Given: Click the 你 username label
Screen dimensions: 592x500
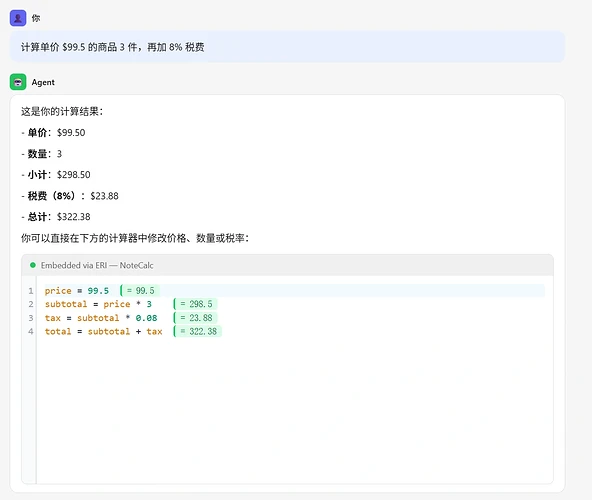Looking at the screenshot, I should click(36, 18).
